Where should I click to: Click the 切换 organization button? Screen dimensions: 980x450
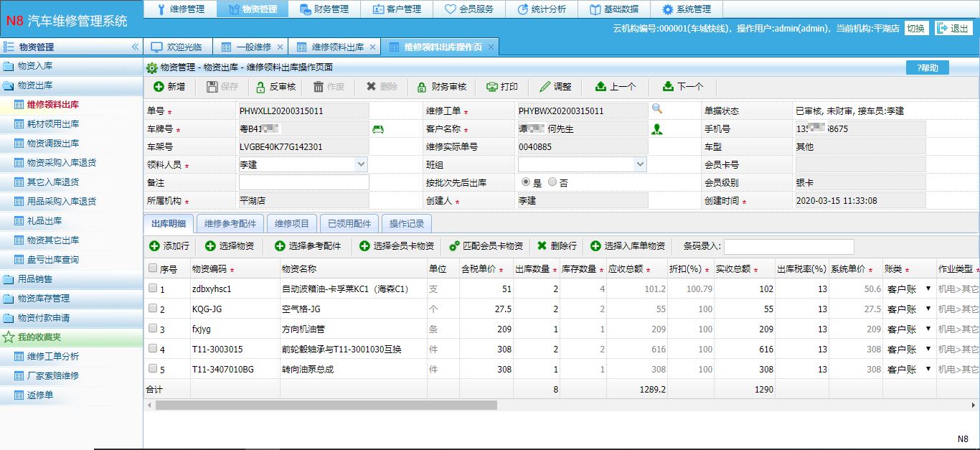click(x=915, y=28)
